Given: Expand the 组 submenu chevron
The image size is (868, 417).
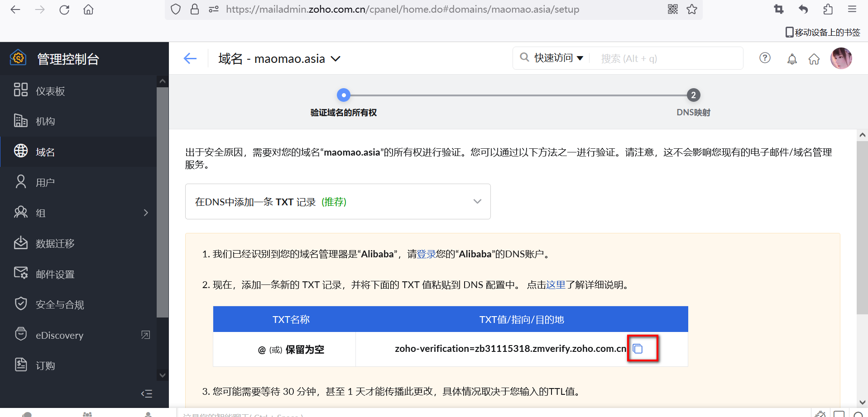Looking at the screenshot, I should [146, 213].
